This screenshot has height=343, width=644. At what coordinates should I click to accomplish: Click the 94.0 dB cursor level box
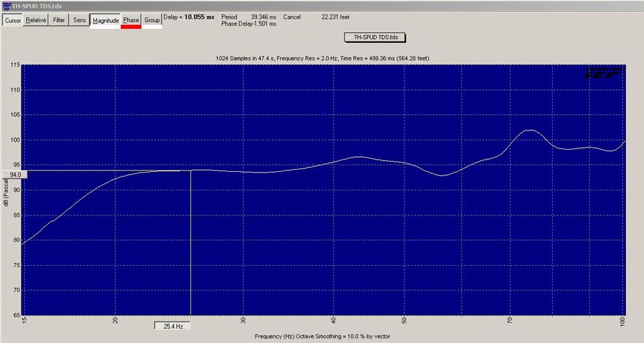coord(15,175)
